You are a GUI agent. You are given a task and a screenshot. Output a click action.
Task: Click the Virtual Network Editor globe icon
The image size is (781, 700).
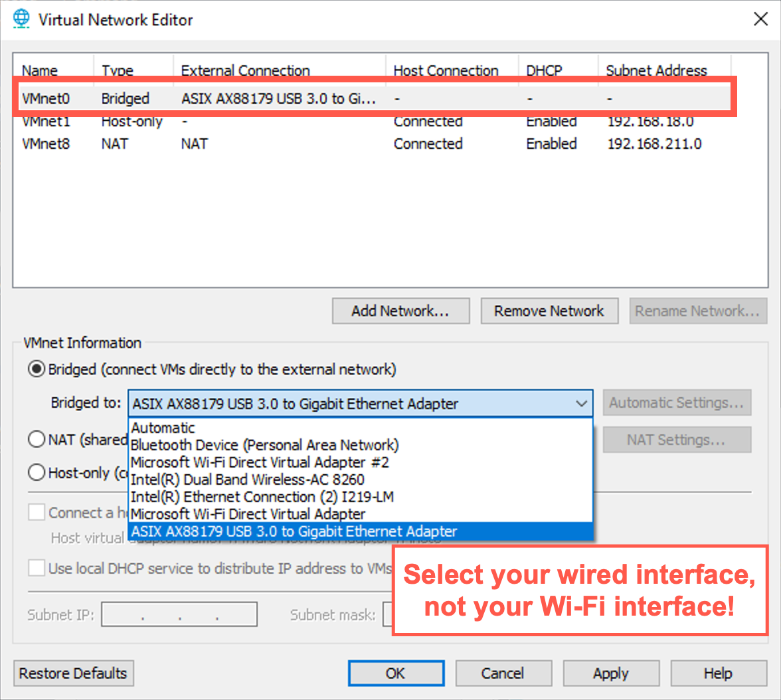click(x=20, y=18)
